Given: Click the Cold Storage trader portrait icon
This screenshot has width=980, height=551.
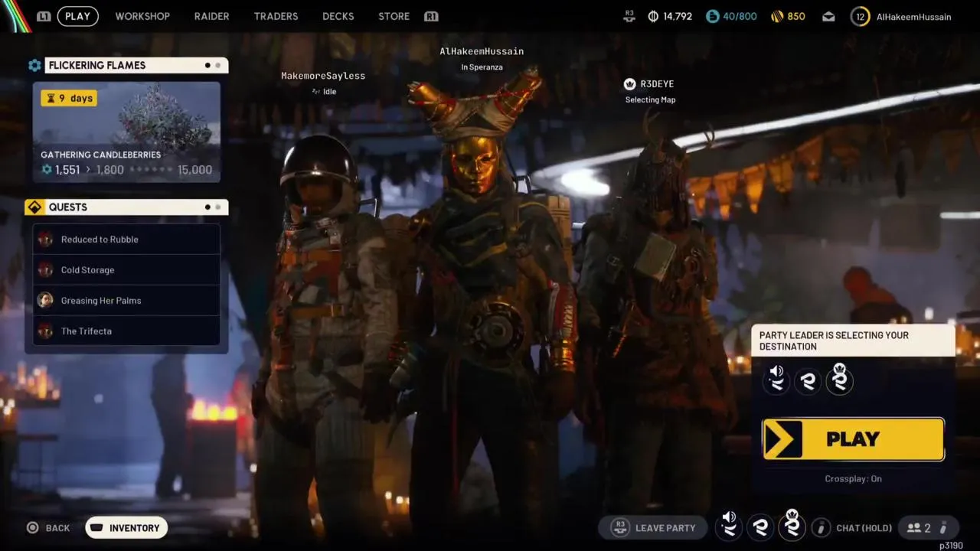Looking at the screenshot, I should coord(45,270).
